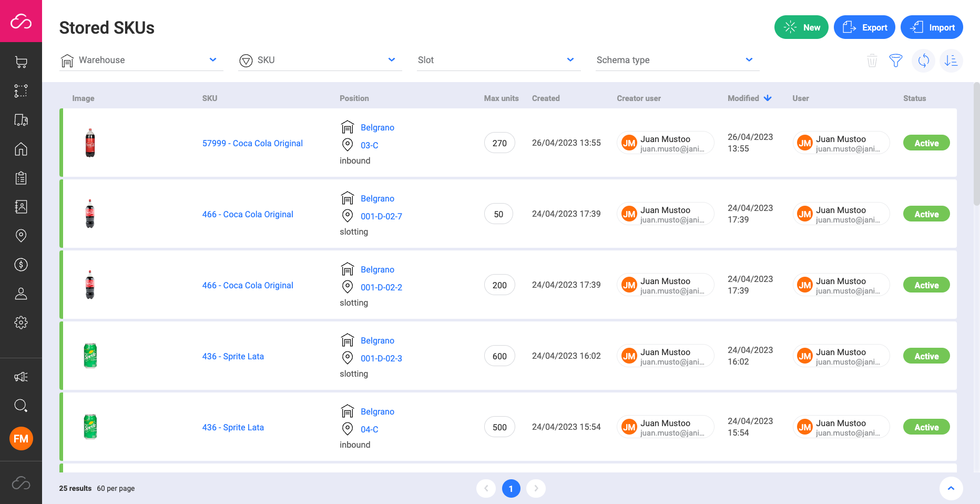Open the SKU filter dropdown

pyautogui.click(x=319, y=59)
